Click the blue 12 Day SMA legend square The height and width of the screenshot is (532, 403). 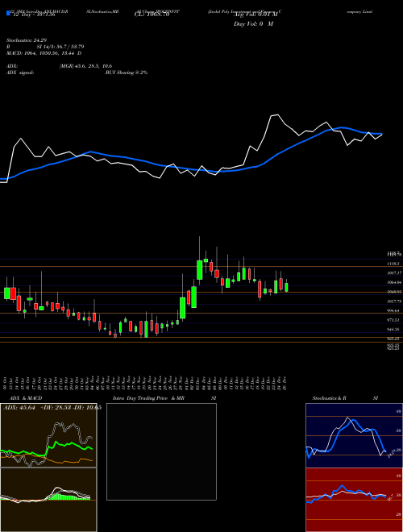click(x=8, y=14)
